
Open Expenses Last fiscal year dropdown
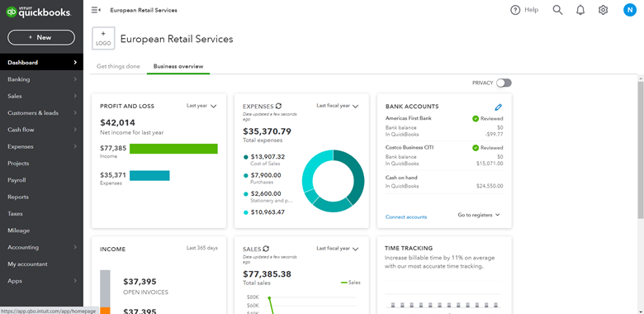pyautogui.click(x=337, y=106)
